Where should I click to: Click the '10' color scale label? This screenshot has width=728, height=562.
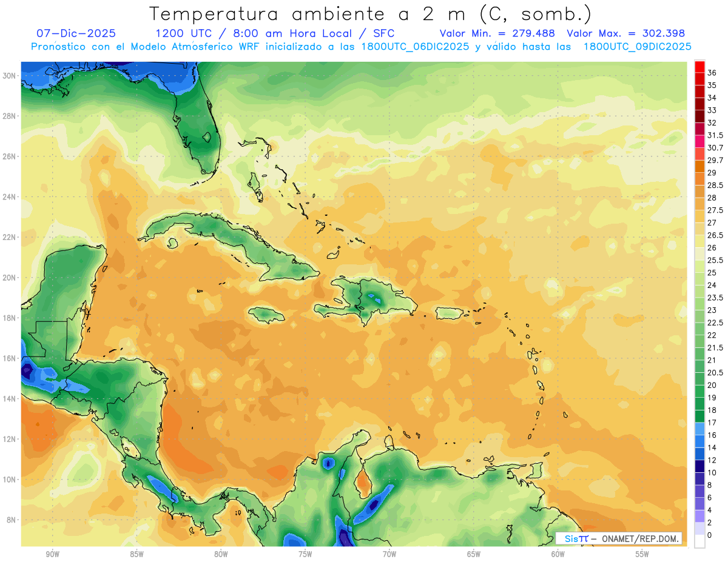pos(712,472)
